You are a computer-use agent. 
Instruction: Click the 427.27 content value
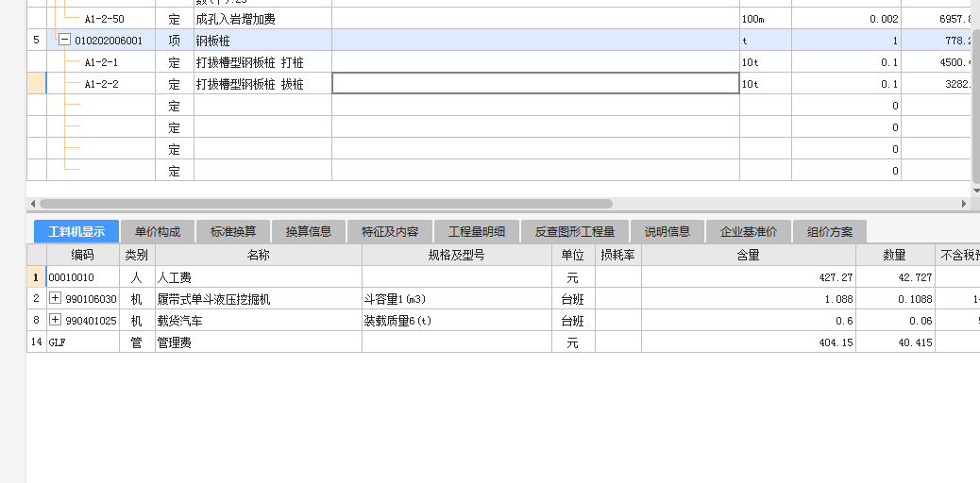tap(748, 276)
